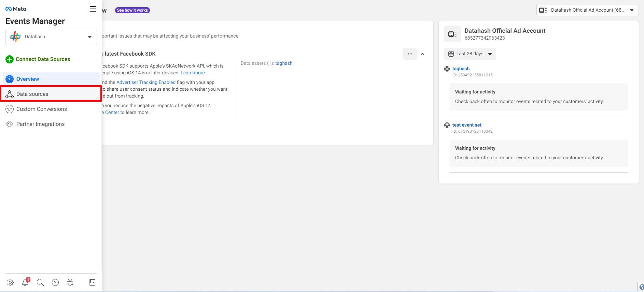This screenshot has height=292, width=644.
Task: Click Learn more link after iOS 14.5 sentence
Action: tap(193, 73)
